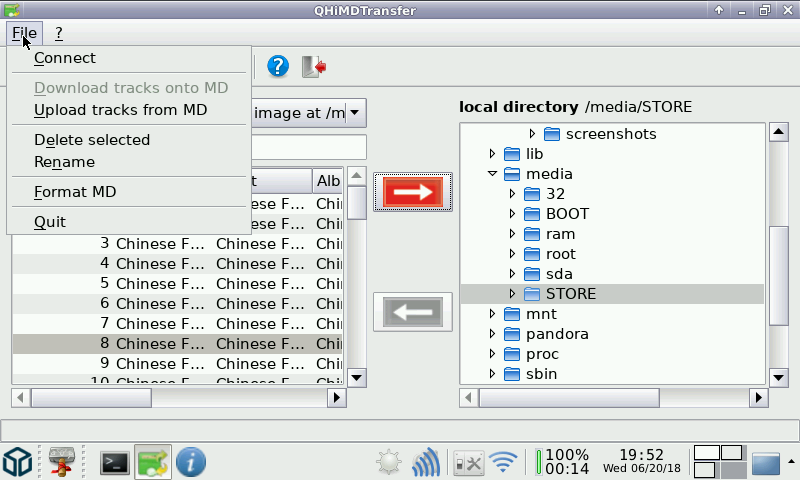Expand the root folder
This screenshot has height=480, width=800.
[512, 254]
